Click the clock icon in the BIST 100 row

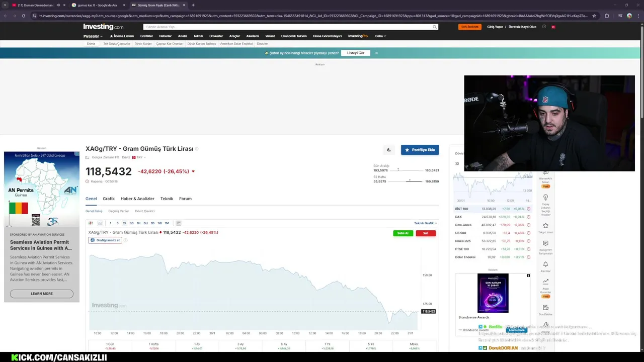tap(528, 209)
